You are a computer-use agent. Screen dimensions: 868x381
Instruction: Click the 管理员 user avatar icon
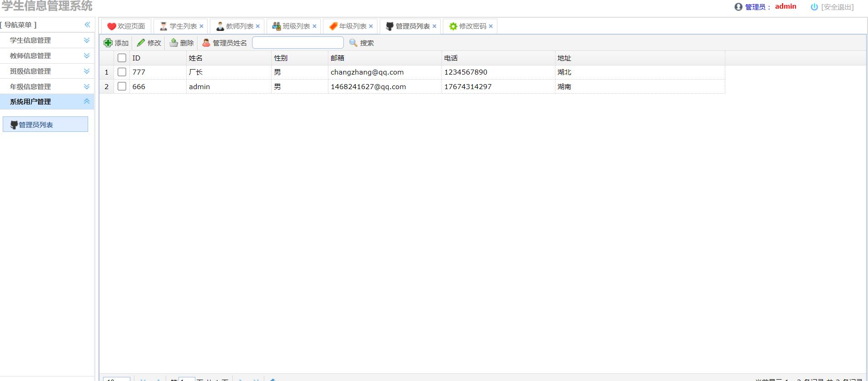(x=739, y=7)
